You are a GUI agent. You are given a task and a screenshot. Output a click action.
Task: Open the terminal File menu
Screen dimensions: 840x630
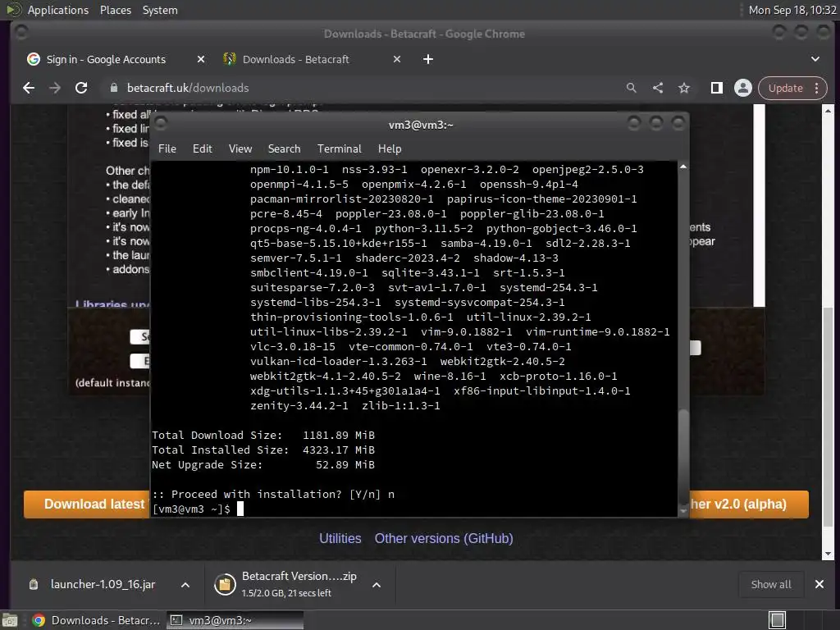click(167, 149)
